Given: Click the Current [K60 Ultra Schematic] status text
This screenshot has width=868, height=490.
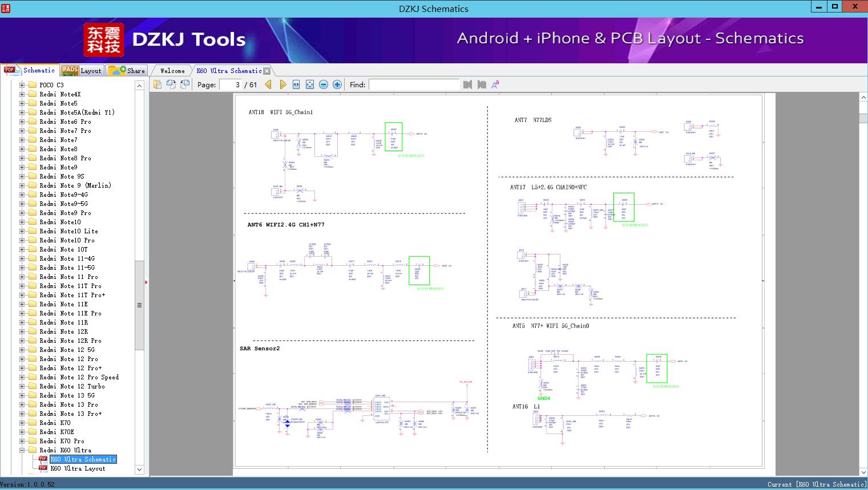Looking at the screenshot, I should (x=817, y=484).
